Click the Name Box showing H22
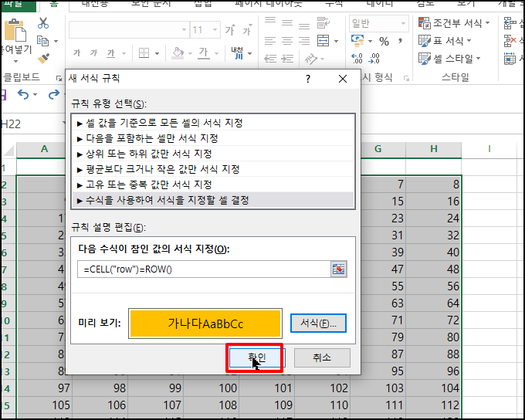 point(32,124)
